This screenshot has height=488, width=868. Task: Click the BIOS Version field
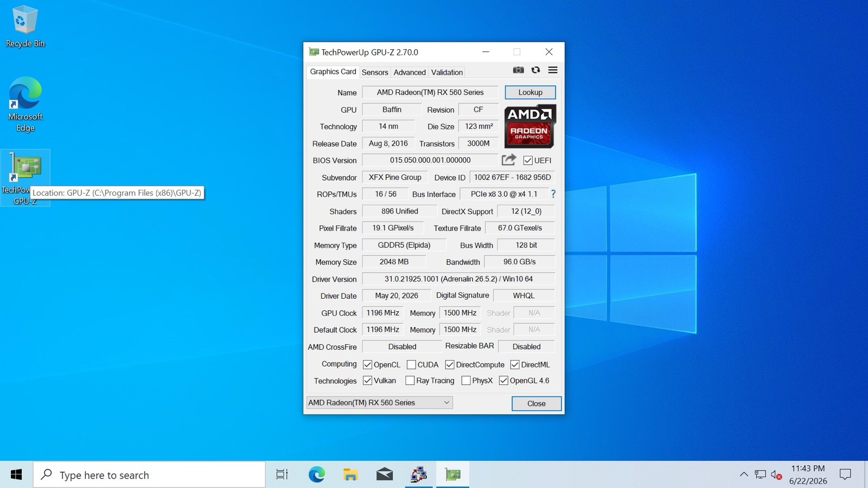430,160
